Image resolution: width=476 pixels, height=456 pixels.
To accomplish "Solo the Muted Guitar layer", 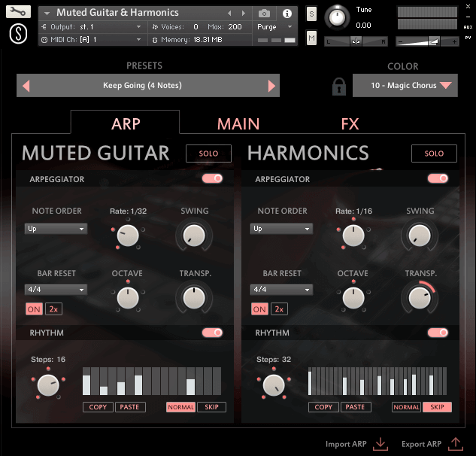I will pyautogui.click(x=208, y=154).
